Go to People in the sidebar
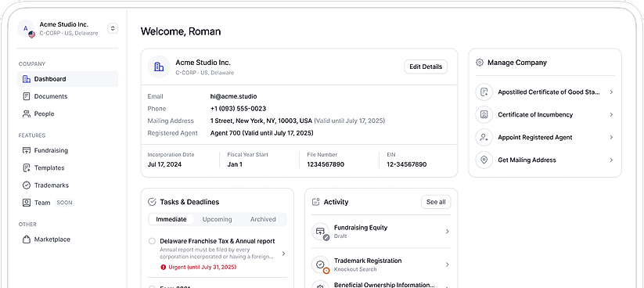Viewport: 644px width, 288px height. click(x=67, y=113)
